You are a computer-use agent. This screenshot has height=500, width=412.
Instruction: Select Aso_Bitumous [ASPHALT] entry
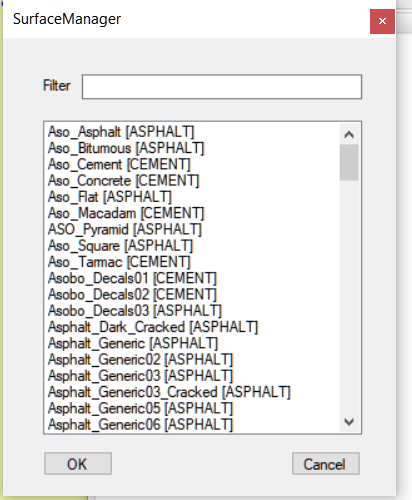126,148
